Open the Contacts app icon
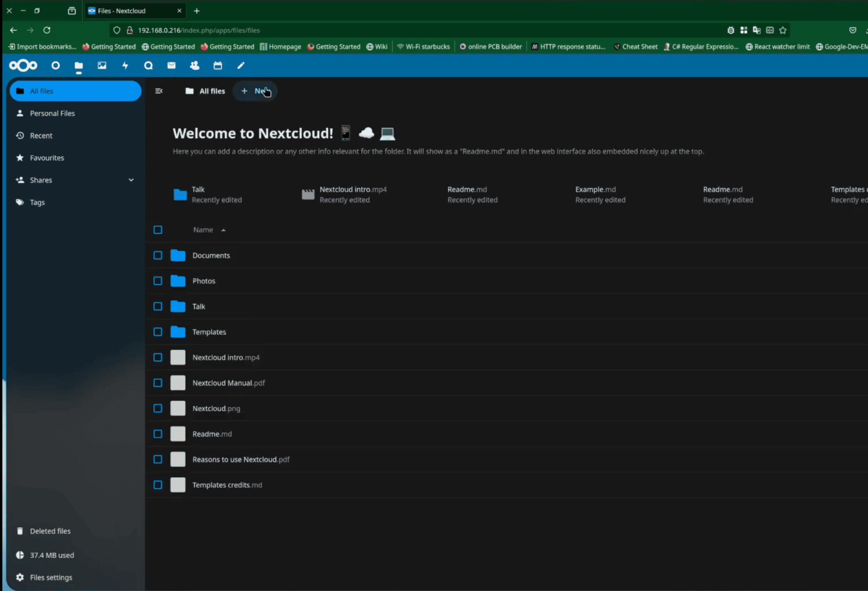The height and width of the screenshot is (591, 868). (195, 66)
